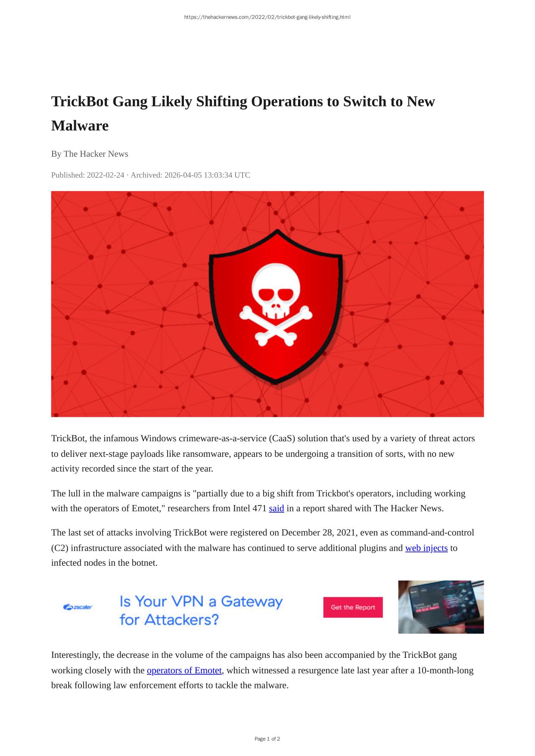Click the paragraph beginning with "Interestingly"
This screenshot has height=756, width=535.
pos(262,670)
